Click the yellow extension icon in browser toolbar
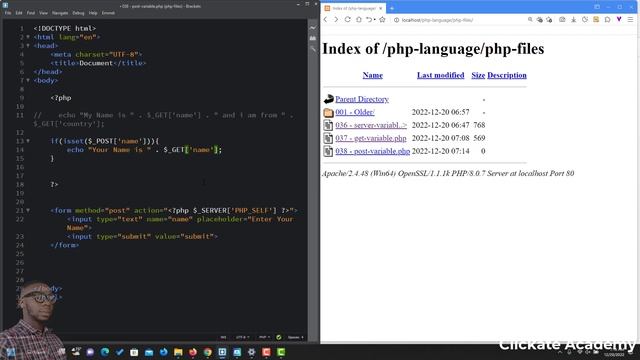 click(596, 20)
